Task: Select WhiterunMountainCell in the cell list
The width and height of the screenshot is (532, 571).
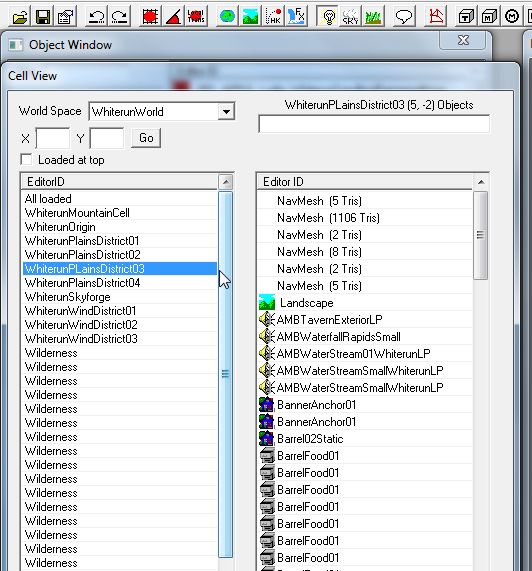Action: click(x=119, y=213)
